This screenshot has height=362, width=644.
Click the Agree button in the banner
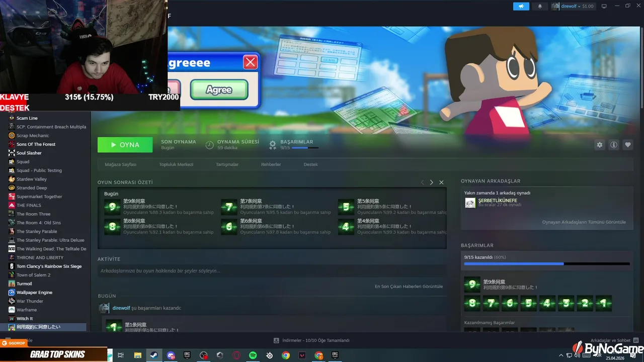219,90
